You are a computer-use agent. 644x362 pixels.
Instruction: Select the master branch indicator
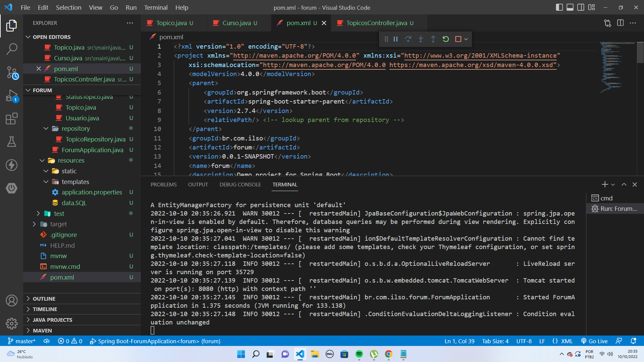point(22,341)
